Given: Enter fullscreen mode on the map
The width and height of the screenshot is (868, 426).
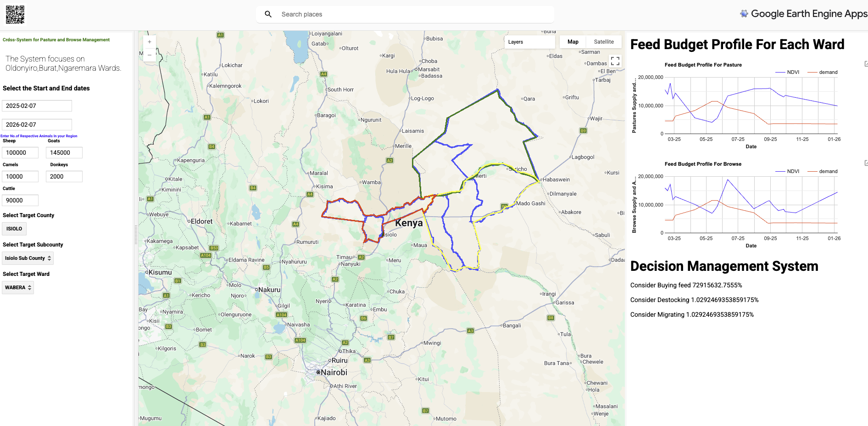Looking at the screenshot, I should [x=615, y=60].
